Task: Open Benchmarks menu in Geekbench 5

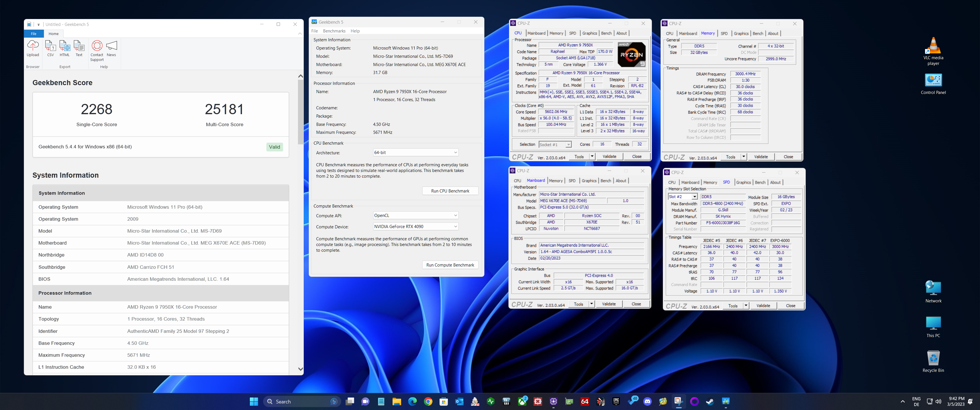Action: pos(334,31)
